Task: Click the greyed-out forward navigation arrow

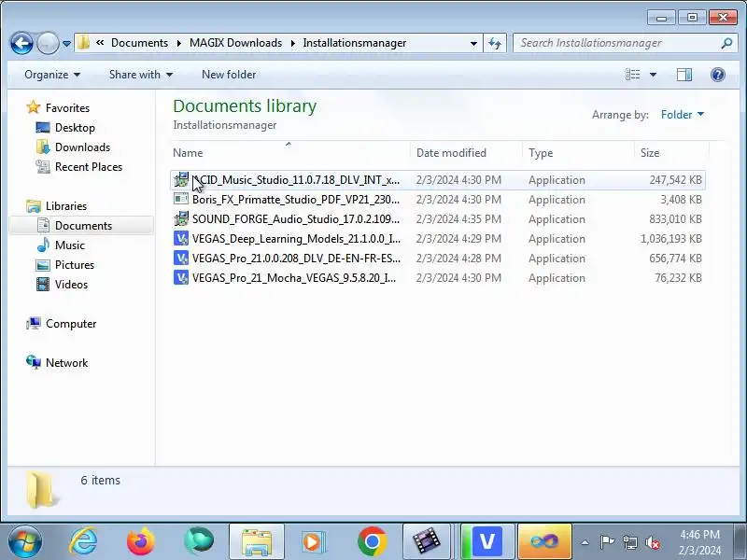Action: [48, 43]
